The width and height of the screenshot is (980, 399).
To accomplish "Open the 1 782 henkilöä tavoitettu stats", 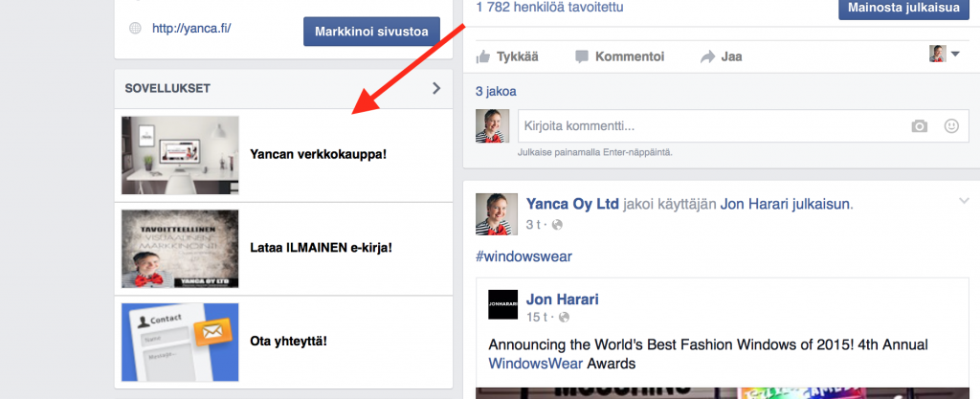I will 549,8.
